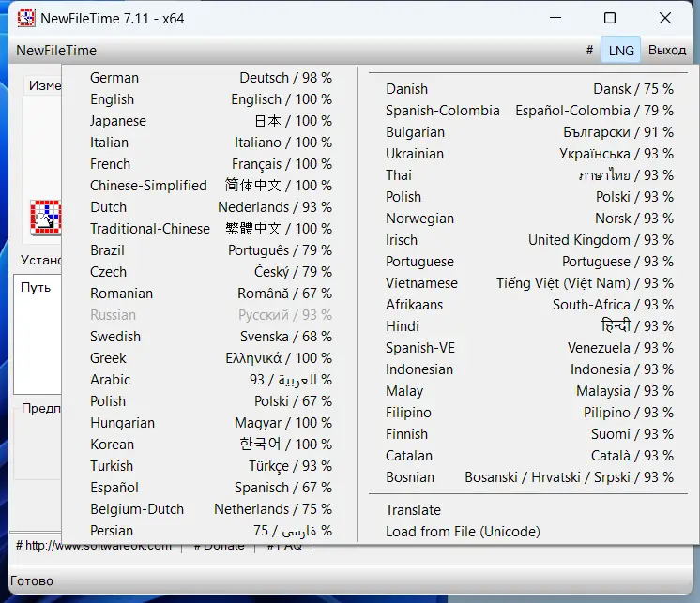Click the red grid drag-and-drop icon

pyautogui.click(x=46, y=218)
